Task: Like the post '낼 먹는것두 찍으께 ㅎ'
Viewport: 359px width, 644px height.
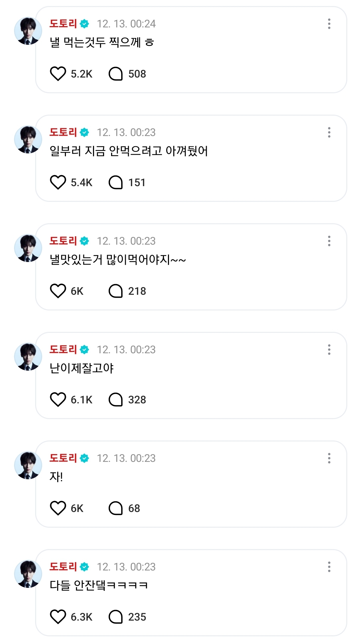Action: pos(58,74)
